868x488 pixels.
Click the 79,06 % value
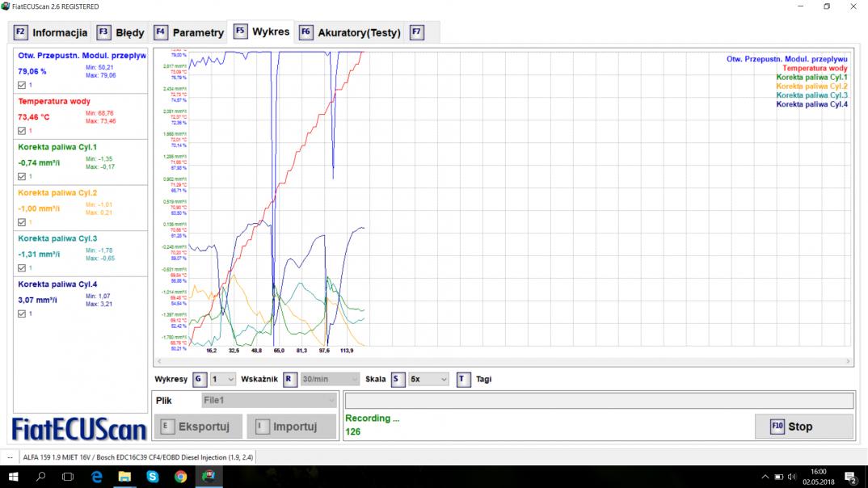point(32,71)
